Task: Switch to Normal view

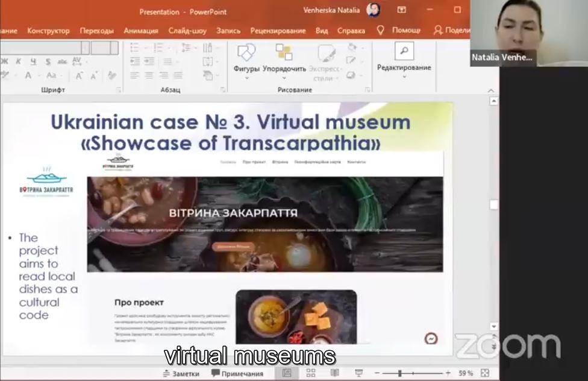Action: click(287, 373)
